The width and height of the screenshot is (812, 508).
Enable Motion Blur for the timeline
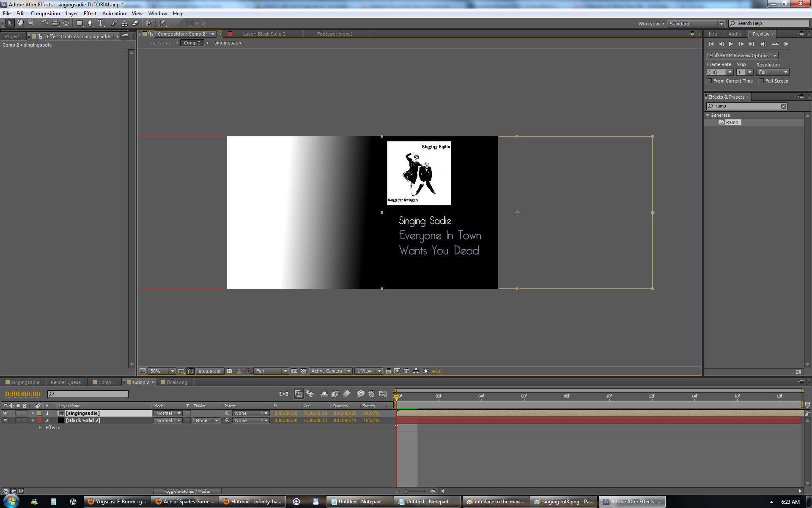tap(346, 394)
